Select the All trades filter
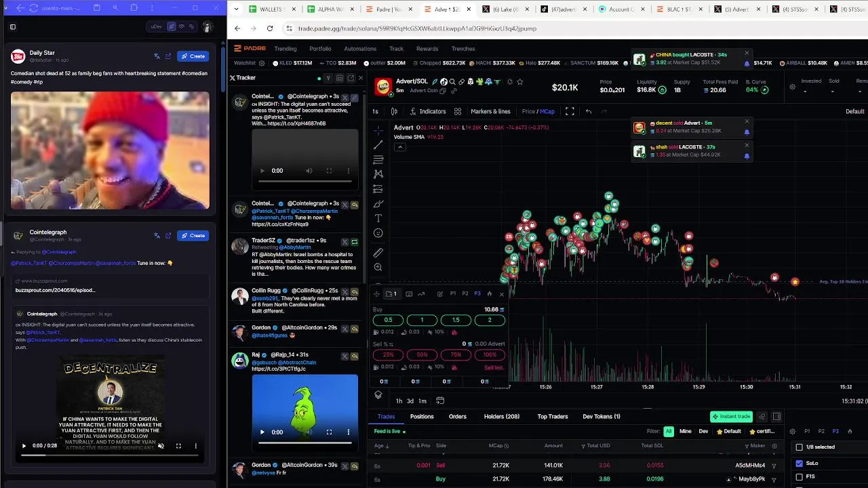 [x=669, y=431]
